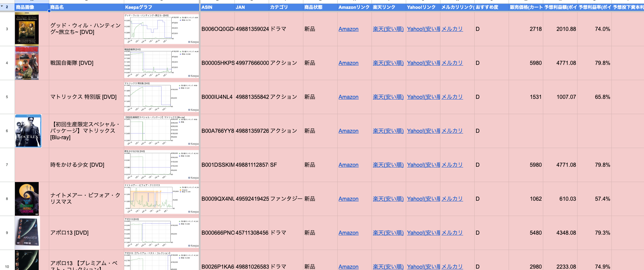Viewport: 644px width, 270px height.
Task: Open Amazon link for グッド・ウィル・ハンティング row
Action: pyautogui.click(x=348, y=29)
